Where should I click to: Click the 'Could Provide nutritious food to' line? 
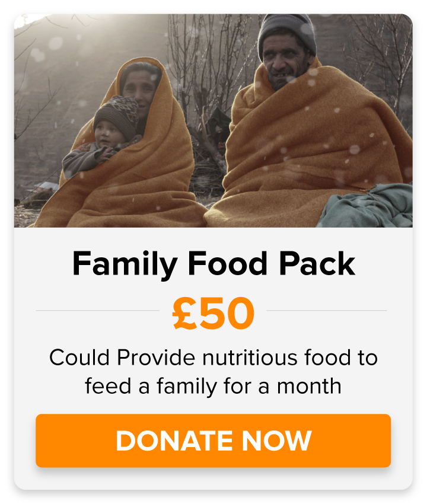point(213,358)
